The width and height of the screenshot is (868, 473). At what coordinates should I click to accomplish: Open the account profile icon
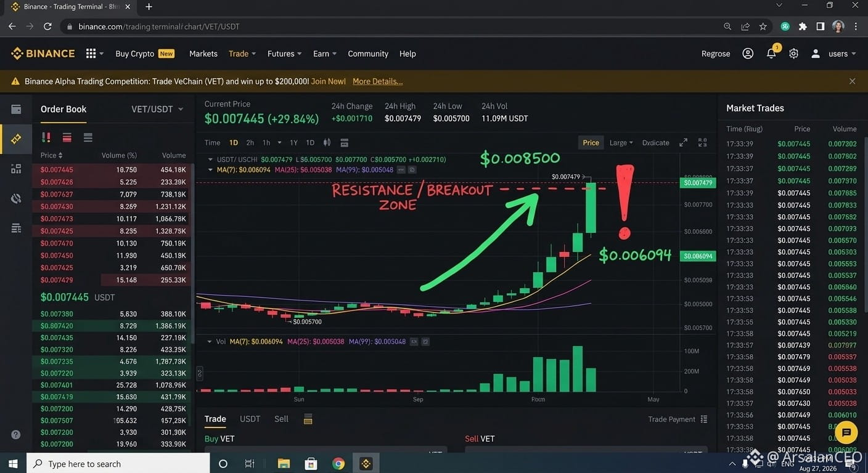pyautogui.click(x=748, y=54)
